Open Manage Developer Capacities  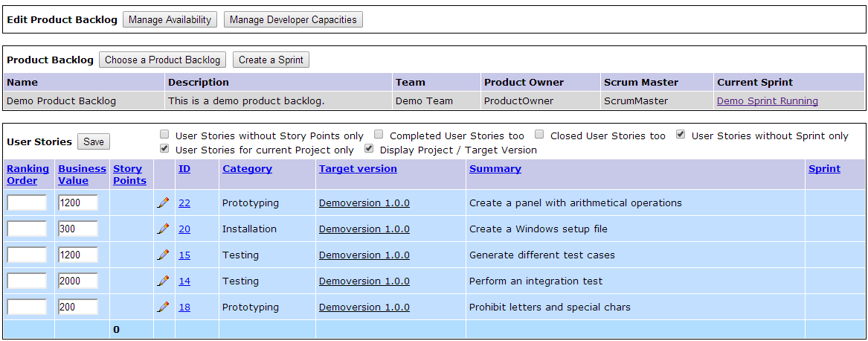[x=293, y=20]
